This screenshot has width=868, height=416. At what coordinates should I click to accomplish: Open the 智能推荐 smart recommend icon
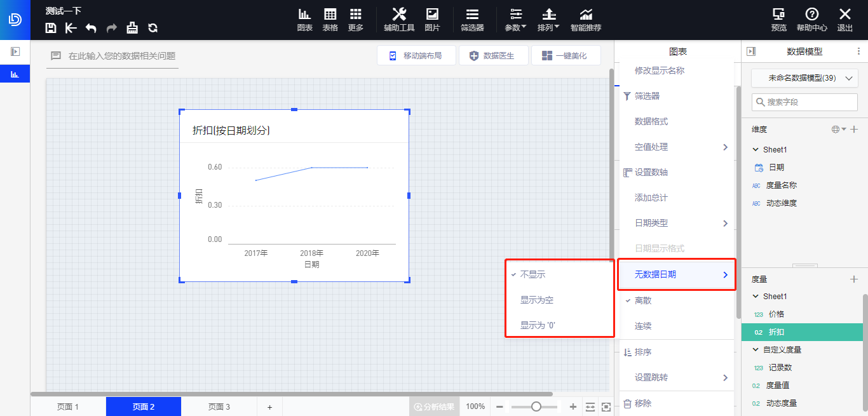click(x=585, y=19)
